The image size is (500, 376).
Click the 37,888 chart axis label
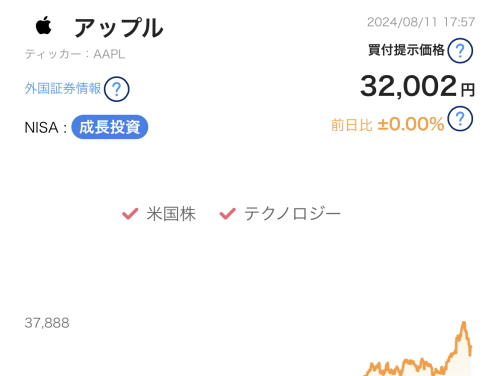click(x=47, y=323)
